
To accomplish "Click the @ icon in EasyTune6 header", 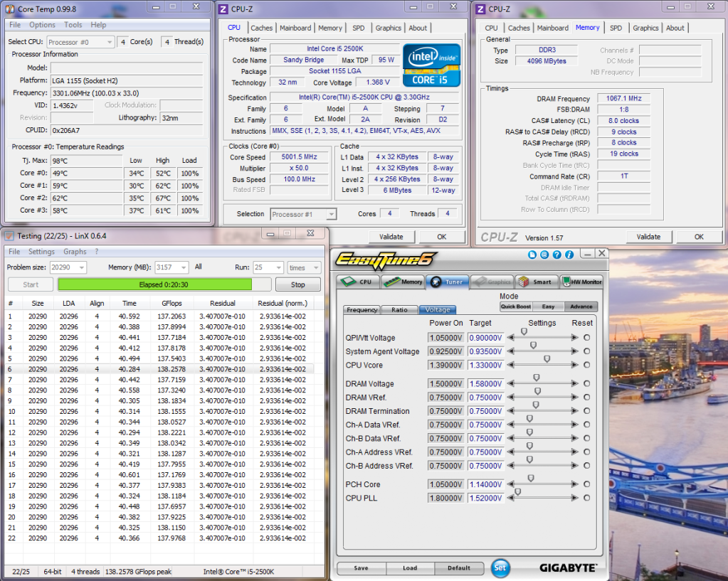I will click(x=544, y=255).
